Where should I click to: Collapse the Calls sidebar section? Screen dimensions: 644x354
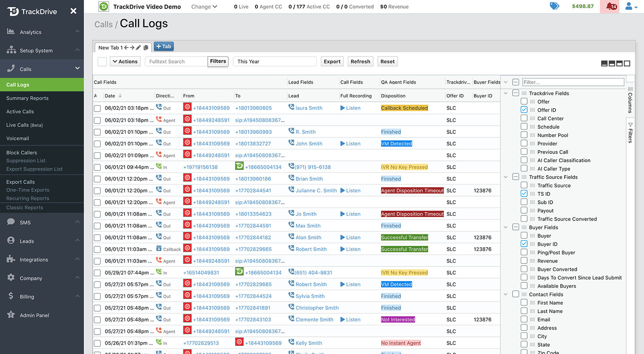click(42, 69)
